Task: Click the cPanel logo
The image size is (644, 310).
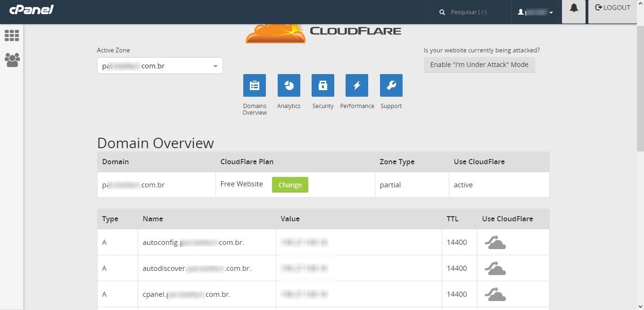Action: (30, 9)
